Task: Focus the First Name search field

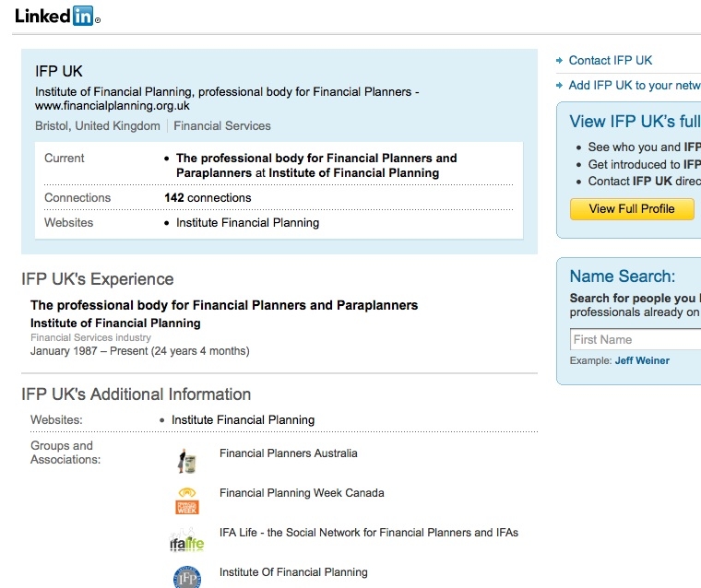Action: (636, 339)
